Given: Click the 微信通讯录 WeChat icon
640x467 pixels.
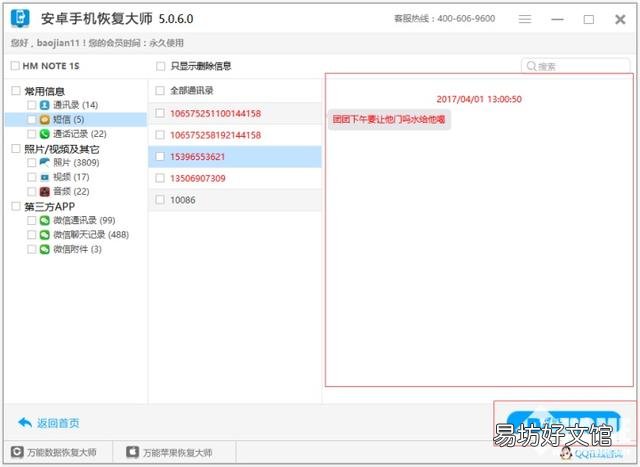Looking at the screenshot, I should click(x=44, y=220).
